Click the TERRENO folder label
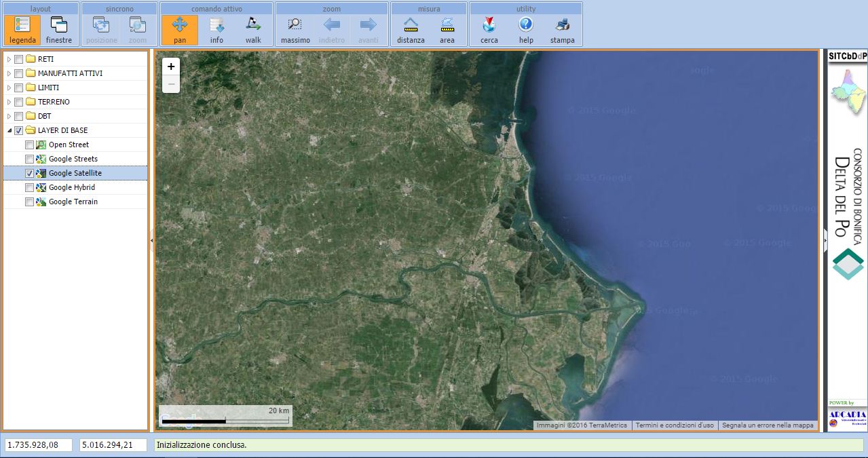The width and height of the screenshot is (868, 458). [54, 102]
